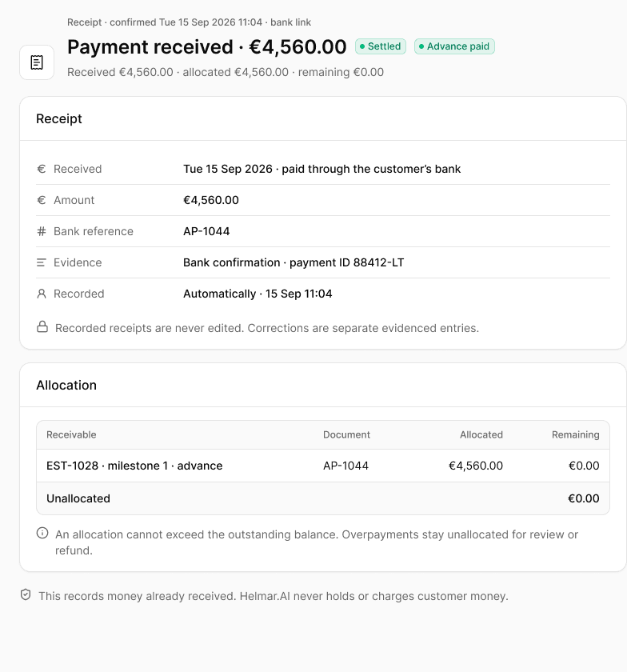This screenshot has width=627, height=672.
Task: Click the EST-1028 · milestone 1 · advance row
Action: click(x=323, y=466)
